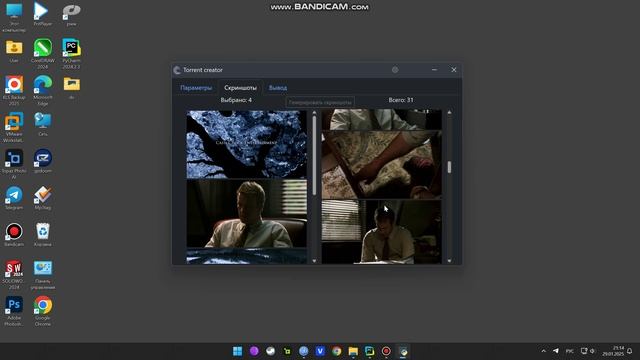Click the right panel scroll up arrow
The width and height of the screenshot is (640, 360).
coord(449,112)
